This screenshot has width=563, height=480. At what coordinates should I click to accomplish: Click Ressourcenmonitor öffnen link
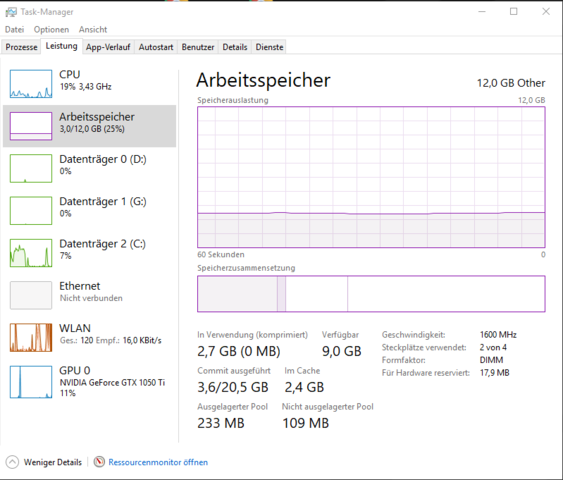(158, 462)
